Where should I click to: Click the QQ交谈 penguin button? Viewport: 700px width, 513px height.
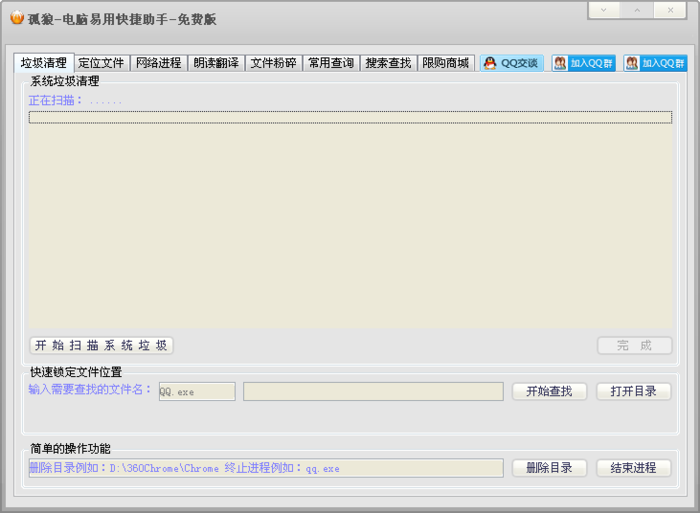(512, 63)
